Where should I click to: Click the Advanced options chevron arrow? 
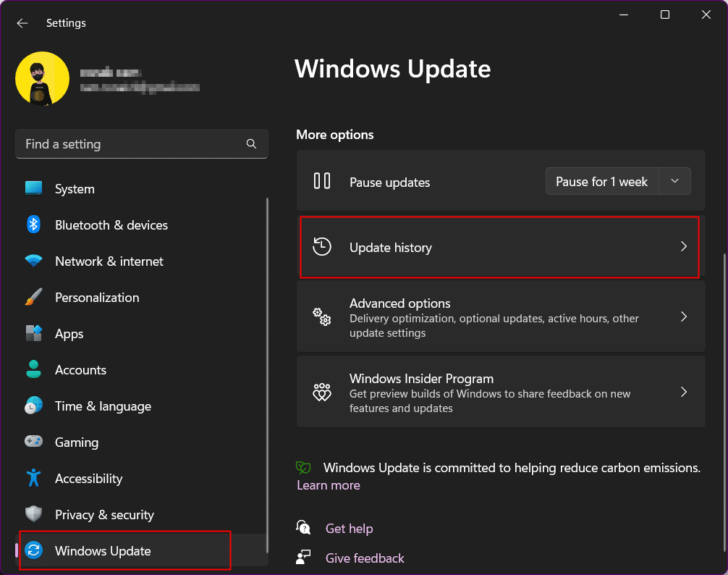[x=683, y=316]
